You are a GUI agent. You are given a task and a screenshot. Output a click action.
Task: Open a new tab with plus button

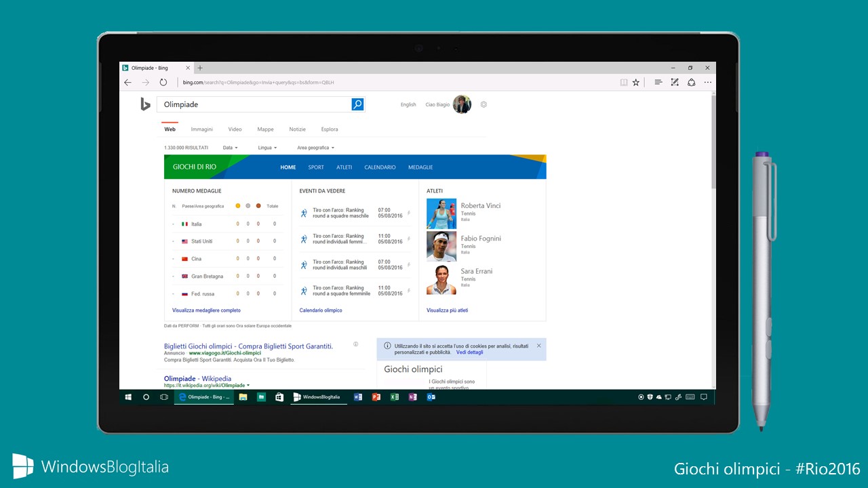[200, 68]
